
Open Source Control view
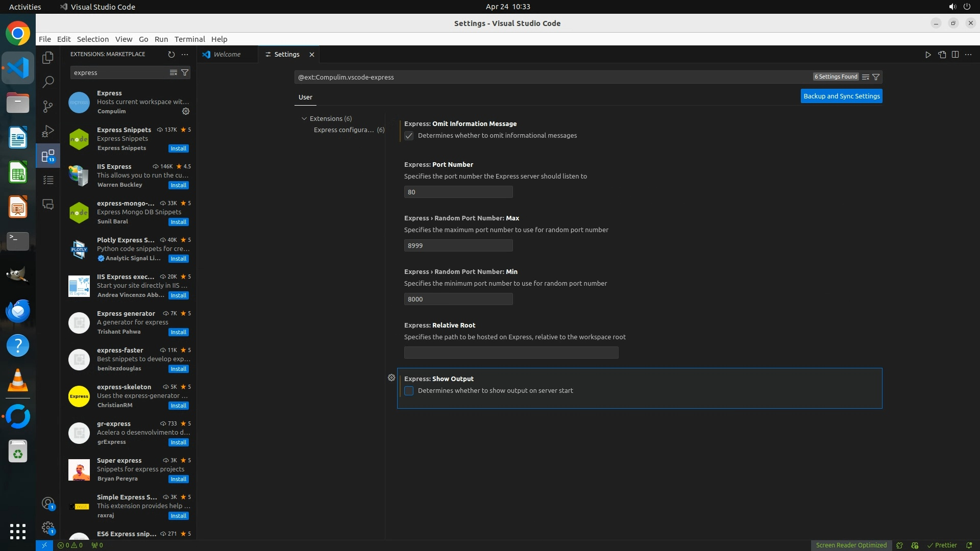point(48,106)
